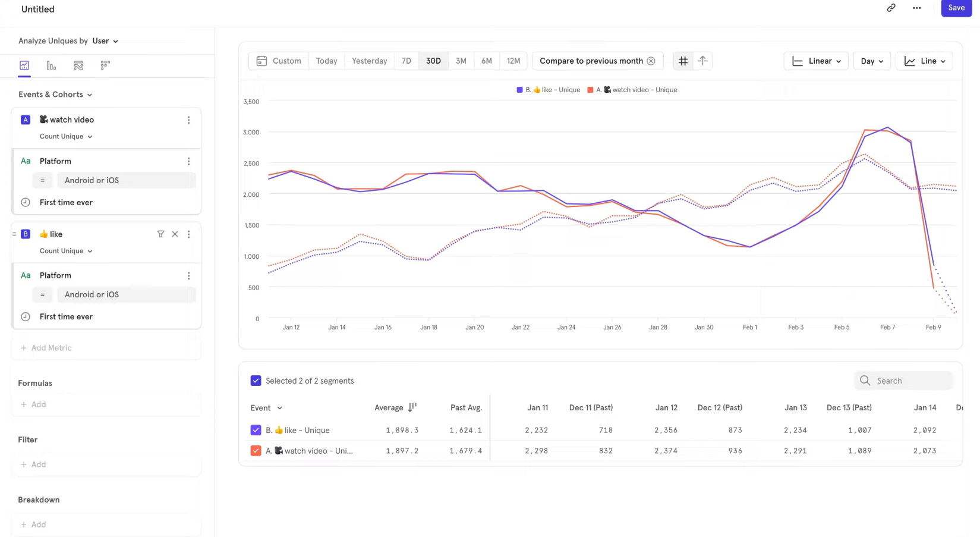The width and height of the screenshot is (980, 537).
Task: Open the Insights report type icon
Action: (x=24, y=65)
